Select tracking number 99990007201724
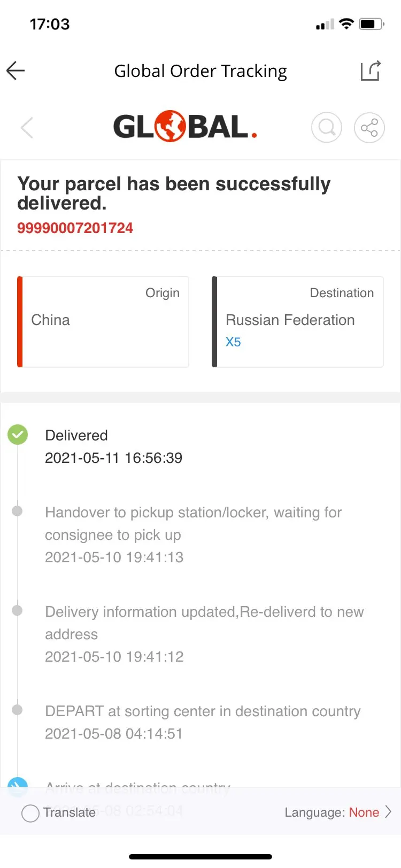The width and height of the screenshot is (401, 868). click(x=75, y=228)
